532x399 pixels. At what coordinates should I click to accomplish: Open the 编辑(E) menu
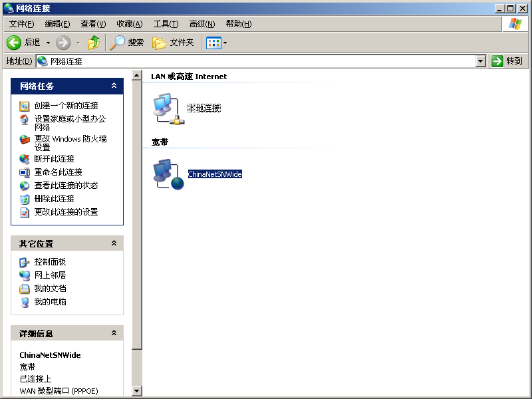coord(57,24)
